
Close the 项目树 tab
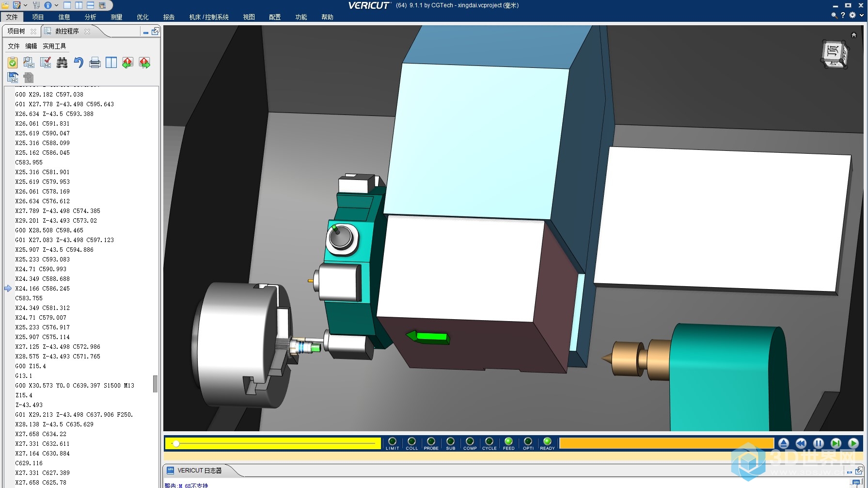tap(33, 31)
